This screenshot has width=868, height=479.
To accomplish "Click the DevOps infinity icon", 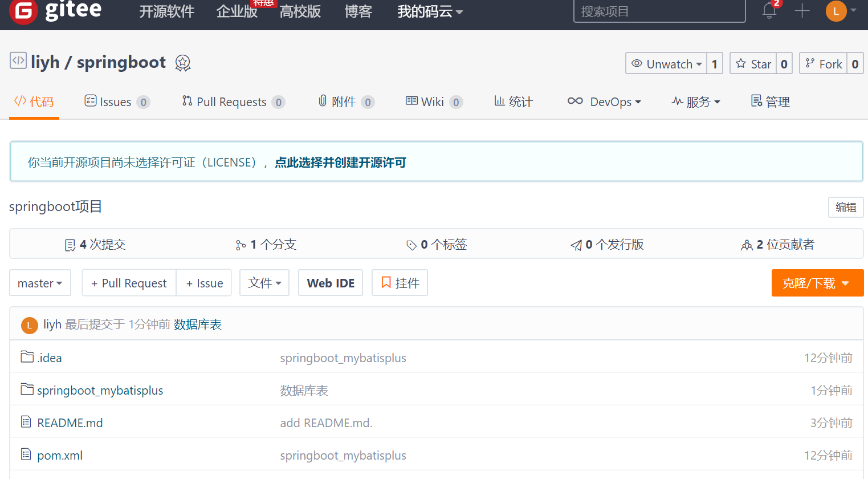I will (575, 101).
